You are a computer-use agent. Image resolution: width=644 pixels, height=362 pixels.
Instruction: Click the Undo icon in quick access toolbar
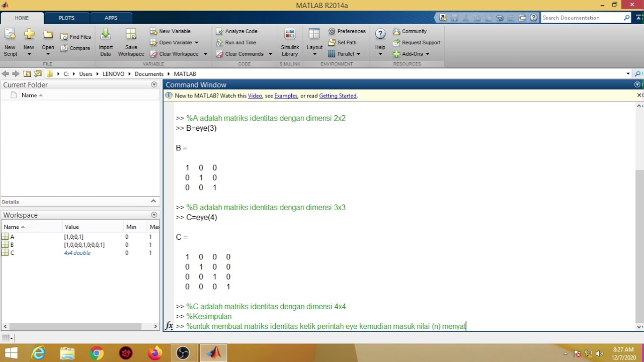coord(500,18)
